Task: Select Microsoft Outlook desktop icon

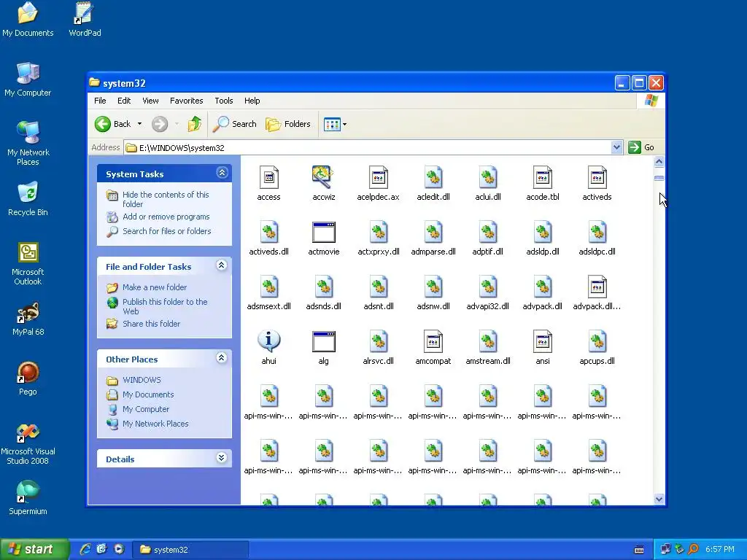Action: click(x=28, y=263)
